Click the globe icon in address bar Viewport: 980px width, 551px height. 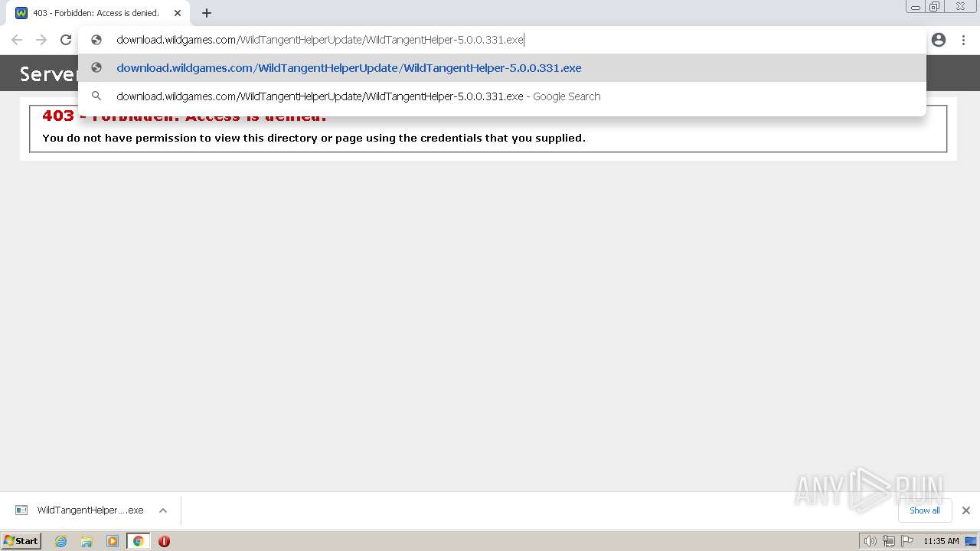point(96,40)
